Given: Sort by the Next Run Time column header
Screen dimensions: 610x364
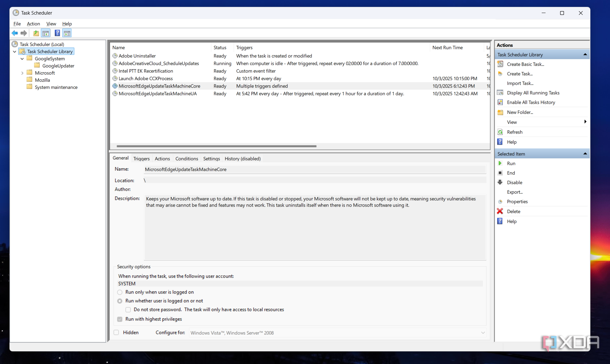Looking at the screenshot, I should [456, 48].
